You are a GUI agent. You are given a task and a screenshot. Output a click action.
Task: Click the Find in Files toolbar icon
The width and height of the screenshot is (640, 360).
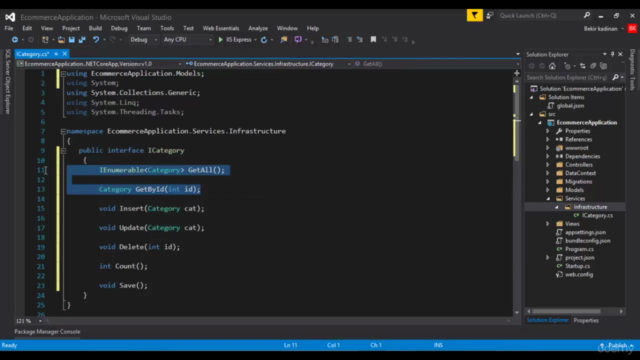click(284, 40)
